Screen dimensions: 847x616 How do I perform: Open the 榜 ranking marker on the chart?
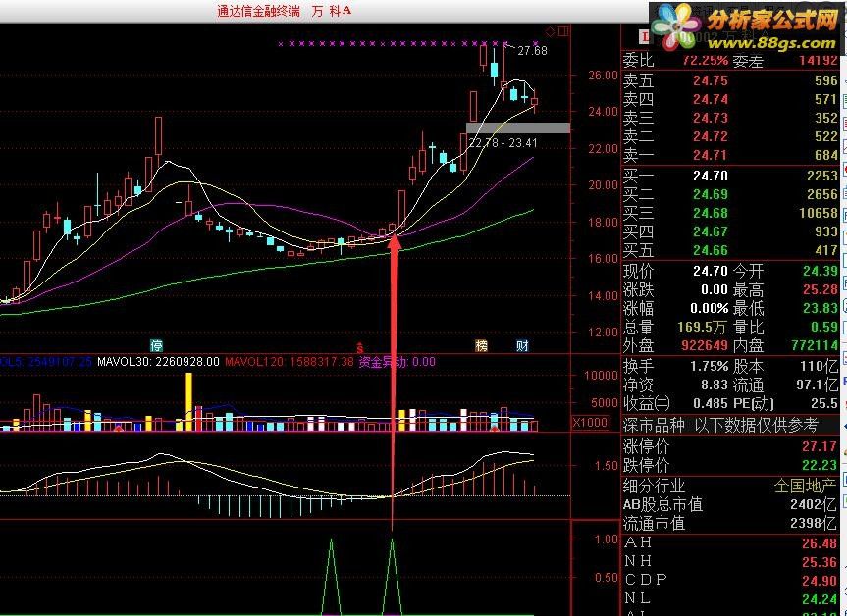[481, 345]
